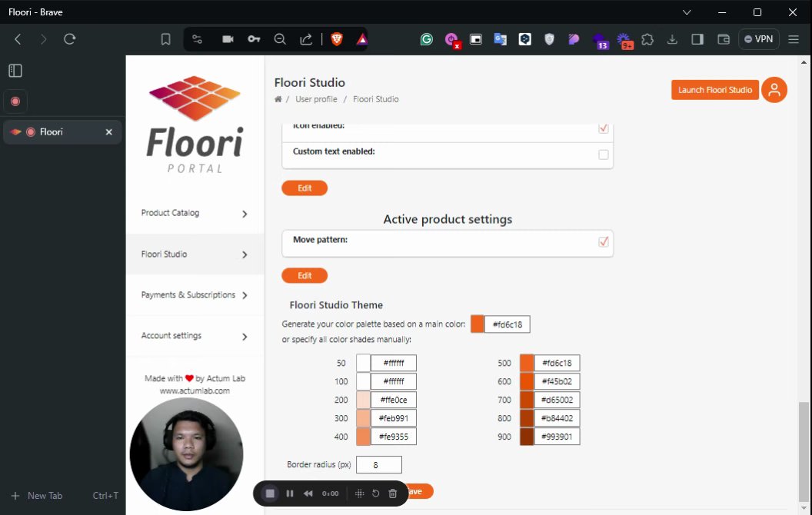Screen dimensions: 812x515
Task: Toggle the Brave VPN button
Action: click(x=758, y=39)
